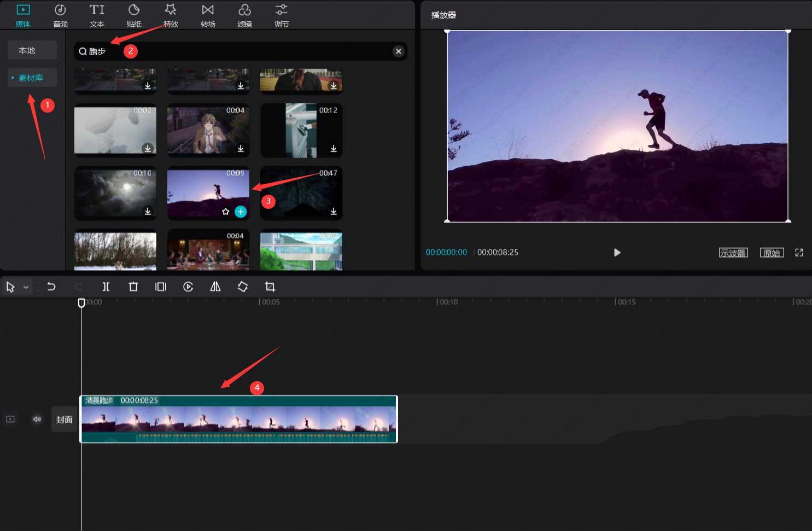
Task: Expand the 素材库 library category
Action: point(32,78)
